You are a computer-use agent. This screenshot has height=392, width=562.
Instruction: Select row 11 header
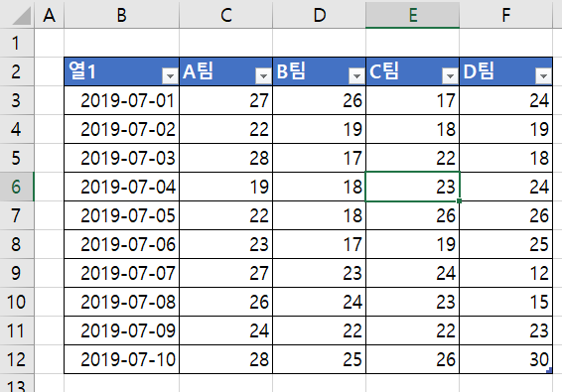(x=17, y=330)
